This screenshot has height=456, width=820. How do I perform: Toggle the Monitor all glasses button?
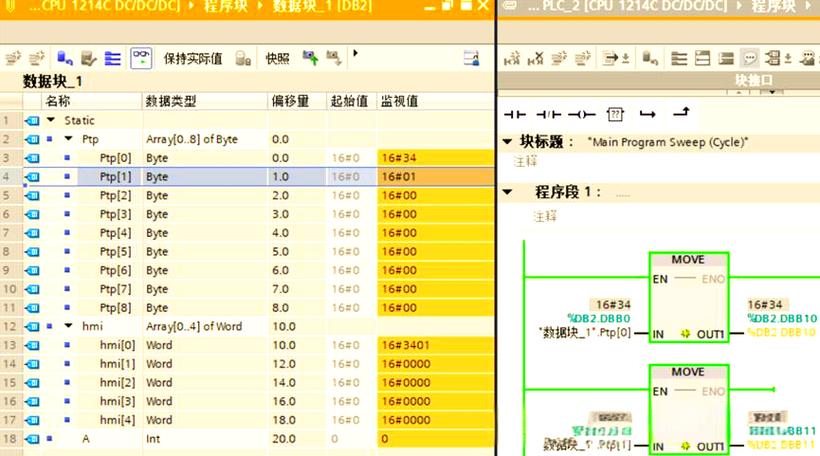[141, 58]
